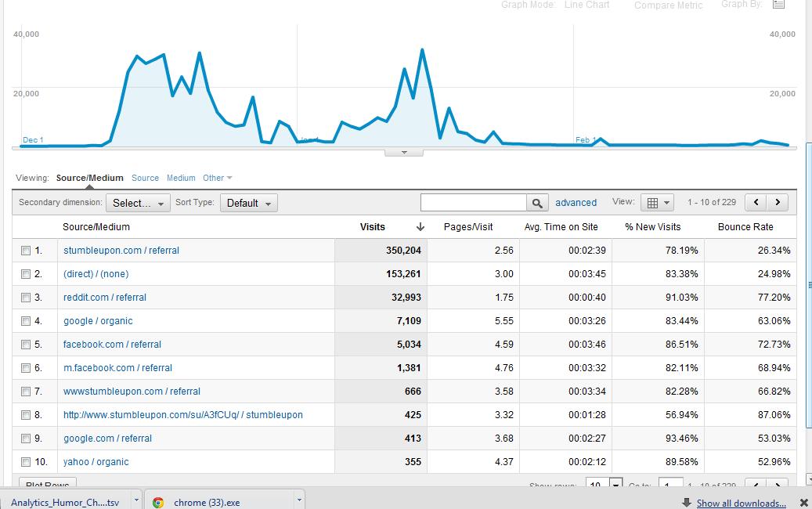Open (direct) / (none) source link
Viewport: 812px width, 509px height.
tap(96, 274)
